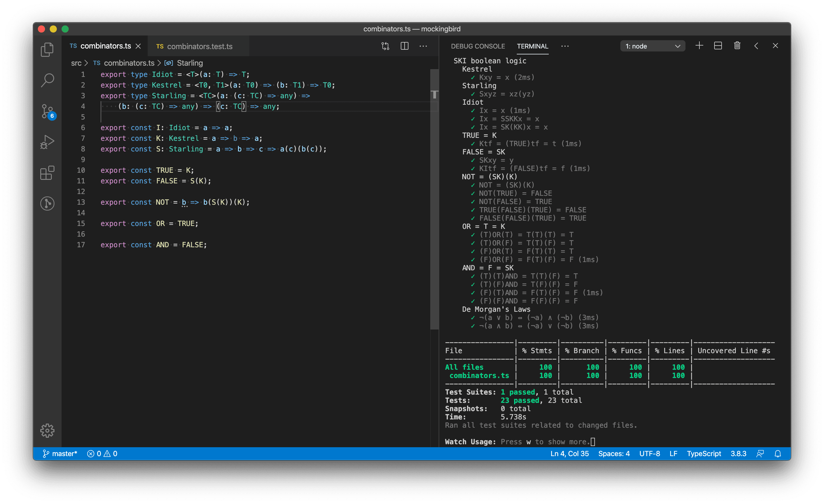Image resolution: width=824 pixels, height=504 pixels.
Task: Switch to DEBUG CONSOLE tab
Action: click(478, 46)
